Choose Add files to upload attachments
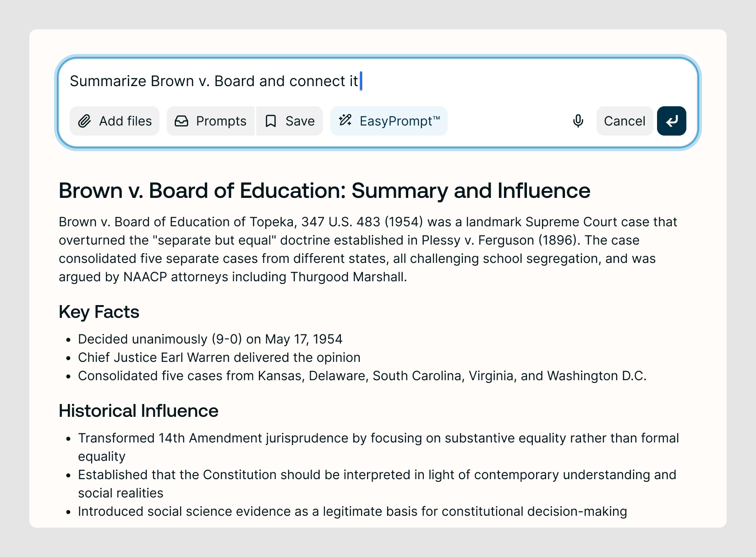 115,121
